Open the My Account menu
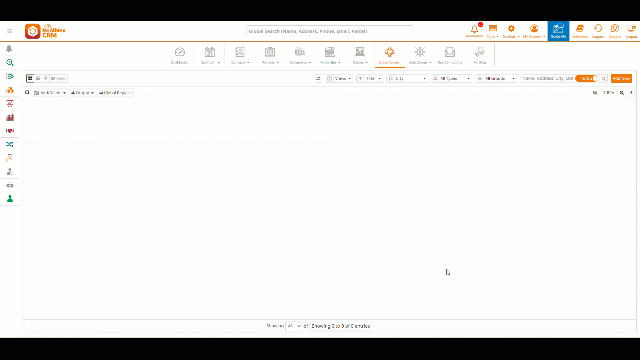The height and width of the screenshot is (360, 640). tap(534, 31)
